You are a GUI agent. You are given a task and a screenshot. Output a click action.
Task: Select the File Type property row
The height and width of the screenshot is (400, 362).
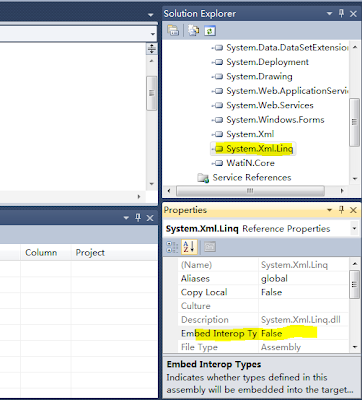[x=263, y=347]
